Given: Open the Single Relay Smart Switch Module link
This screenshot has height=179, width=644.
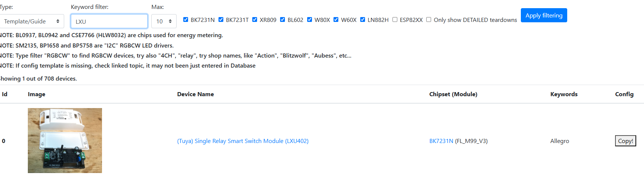Looking at the screenshot, I should point(243,141).
